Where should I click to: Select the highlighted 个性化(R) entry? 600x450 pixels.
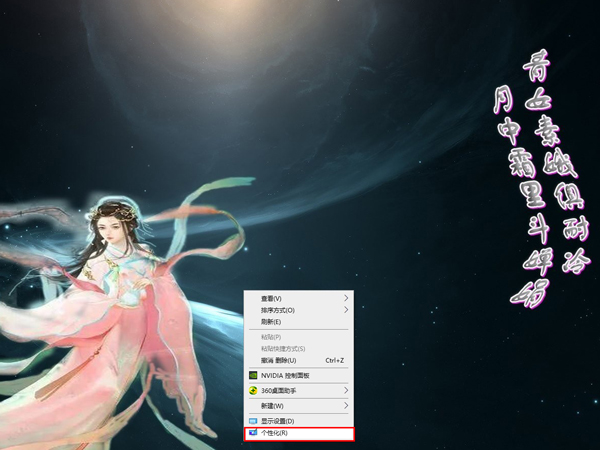pyautogui.click(x=275, y=433)
